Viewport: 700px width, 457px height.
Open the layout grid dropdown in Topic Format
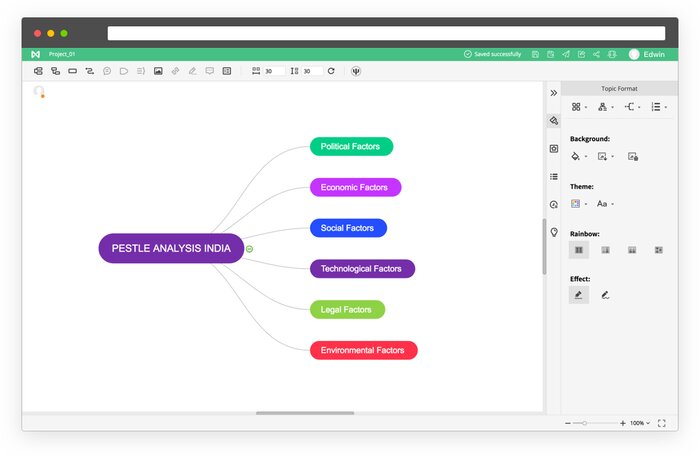click(x=579, y=106)
